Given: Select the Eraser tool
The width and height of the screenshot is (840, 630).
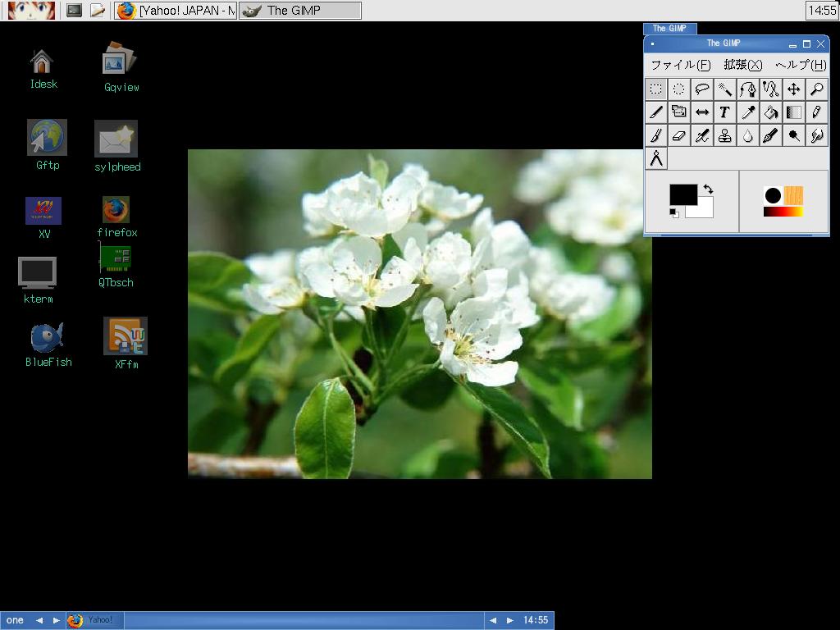Looking at the screenshot, I should pos(679,136).
